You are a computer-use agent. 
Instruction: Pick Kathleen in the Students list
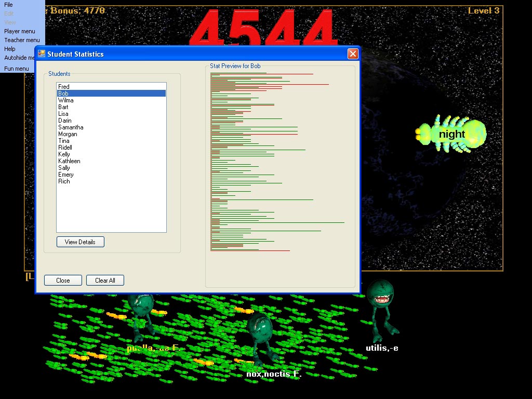click(x=69, y=161)
